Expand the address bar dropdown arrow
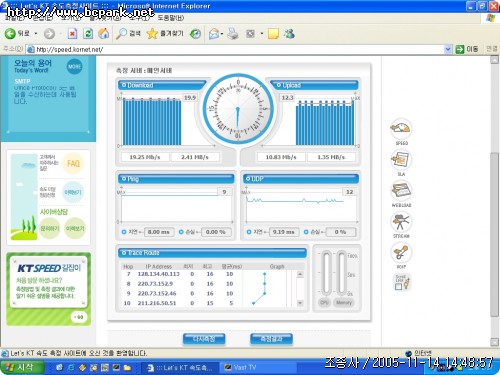This screenshot has width=500, height=375. pyautogui.click(x=448, y=49)
